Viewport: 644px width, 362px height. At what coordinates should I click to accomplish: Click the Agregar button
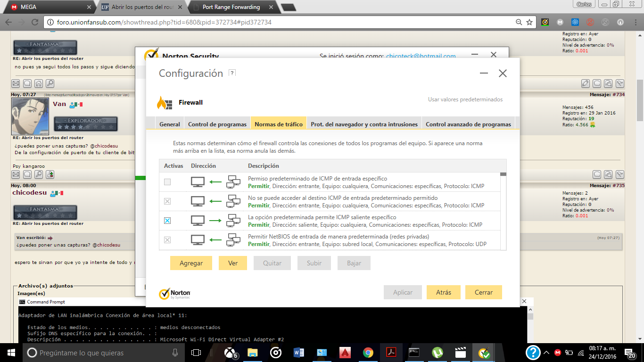tap(191, 263)
